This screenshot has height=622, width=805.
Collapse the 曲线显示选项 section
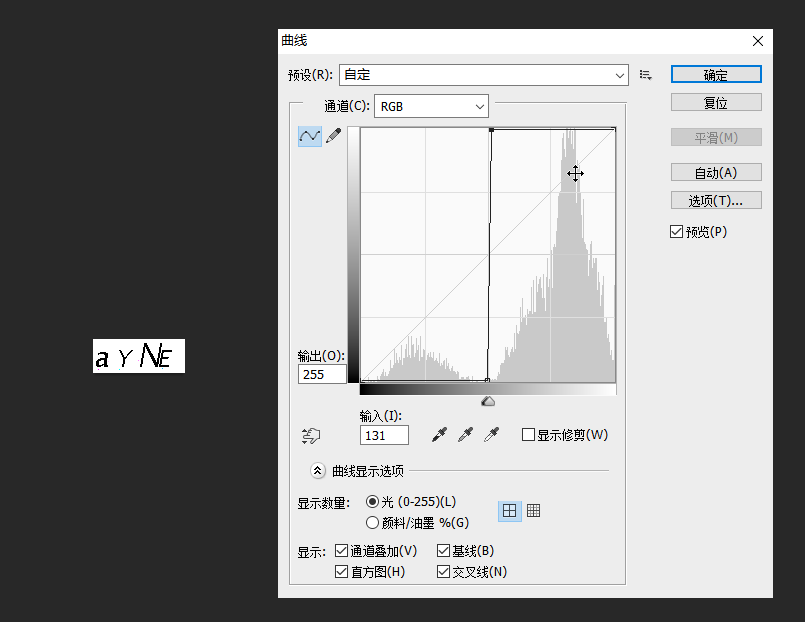(x=318, y=470)
